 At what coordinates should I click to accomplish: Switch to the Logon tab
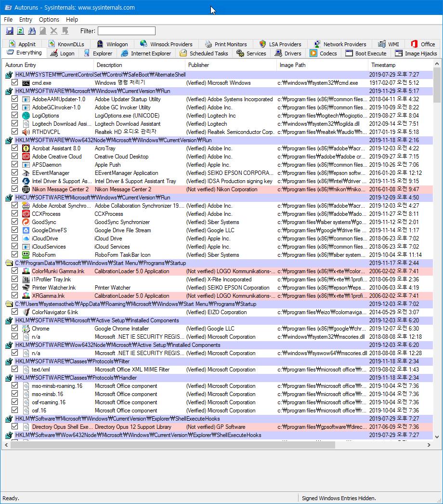coord(63,53)
